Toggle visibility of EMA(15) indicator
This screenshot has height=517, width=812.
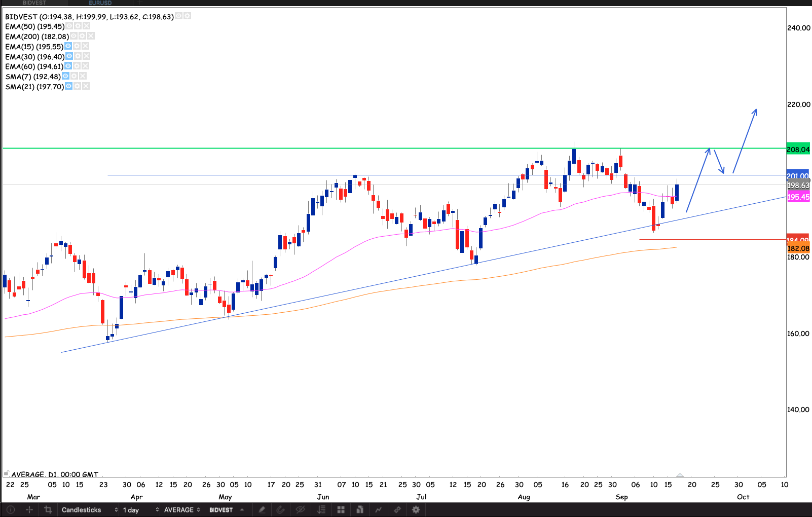click(x=68, y=47)
